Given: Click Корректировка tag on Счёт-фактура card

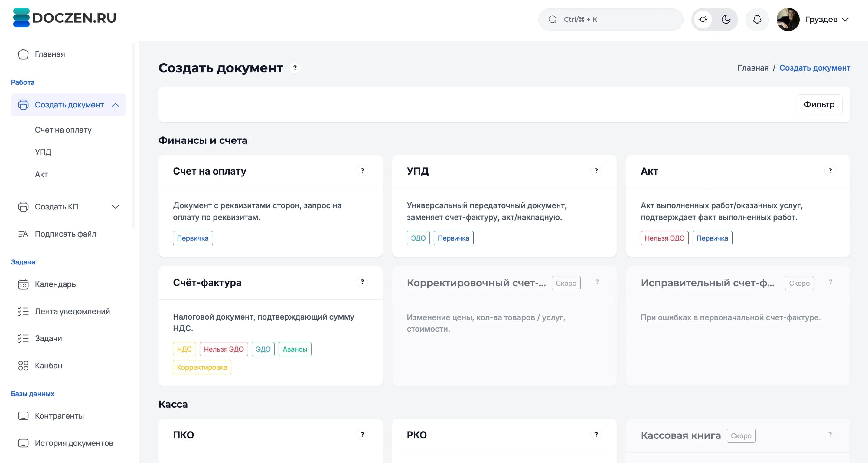Looking at the screenshot, I should coord(202,367).
